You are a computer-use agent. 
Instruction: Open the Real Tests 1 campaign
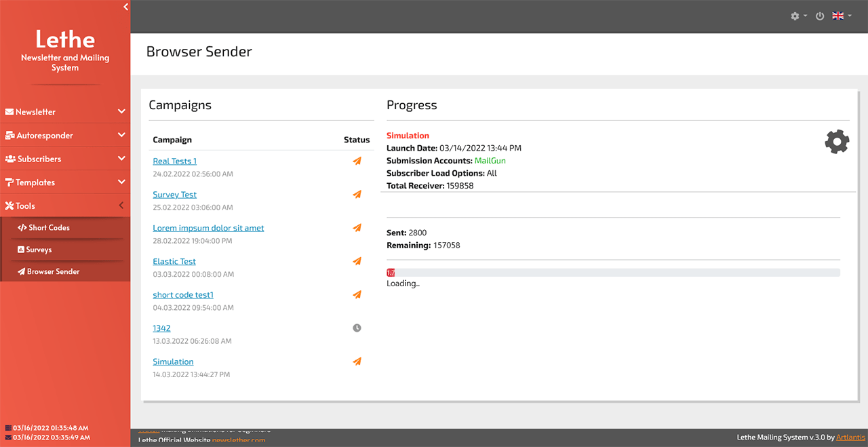[x=174, y=161]
